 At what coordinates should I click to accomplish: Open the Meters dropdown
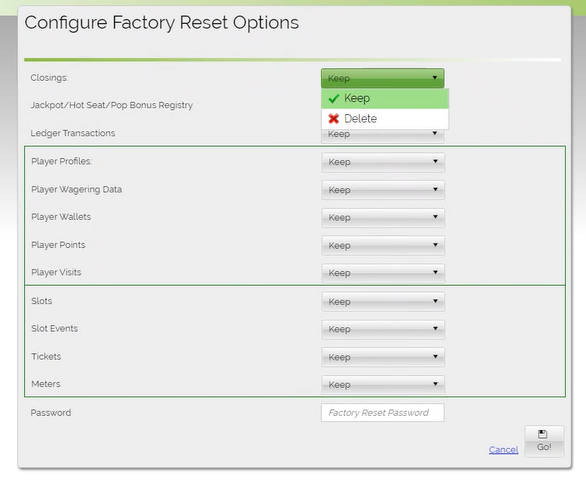point(383,384)
